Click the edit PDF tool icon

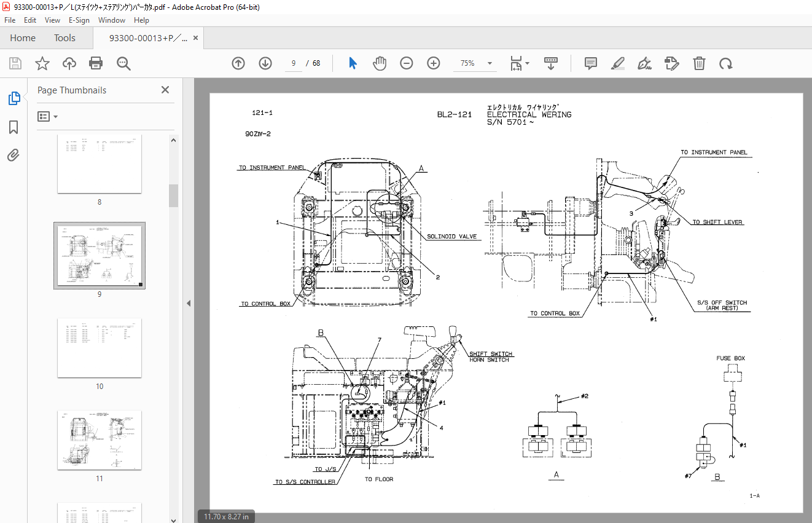coord(672,63)
